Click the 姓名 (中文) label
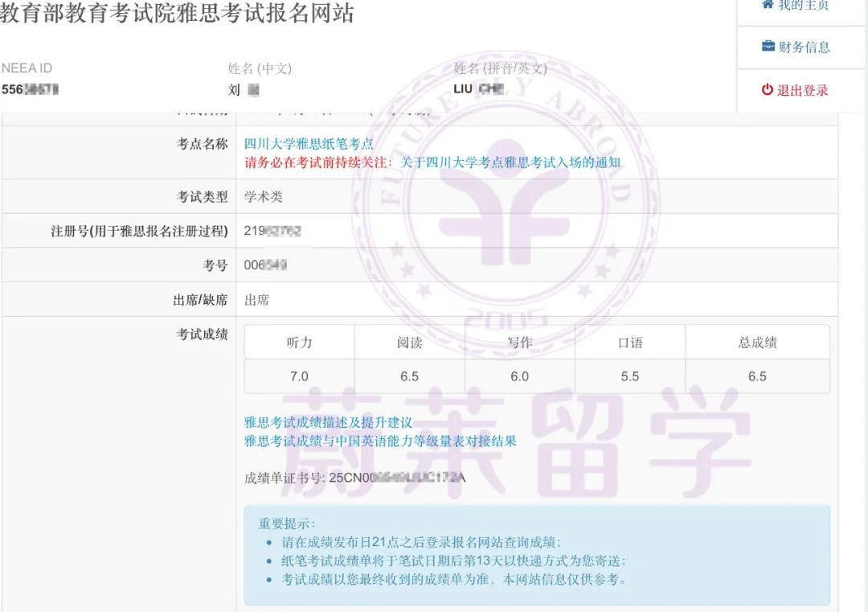The height and width of the screenshot is (612, 868). [260, 68]
